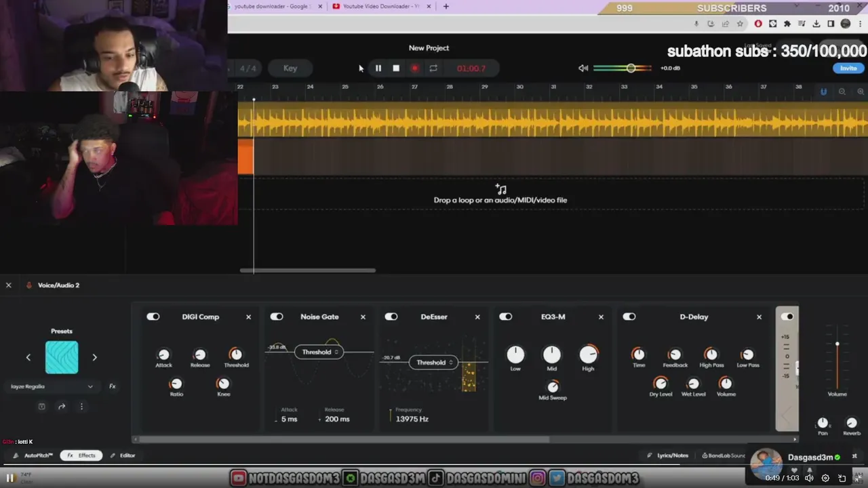
Task: Open the DeEsser Threshold selector
Action: tap(433, 363)
